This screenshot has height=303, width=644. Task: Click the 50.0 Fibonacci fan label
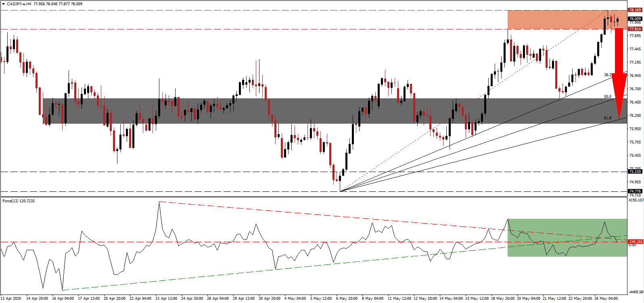click(607, 97)
